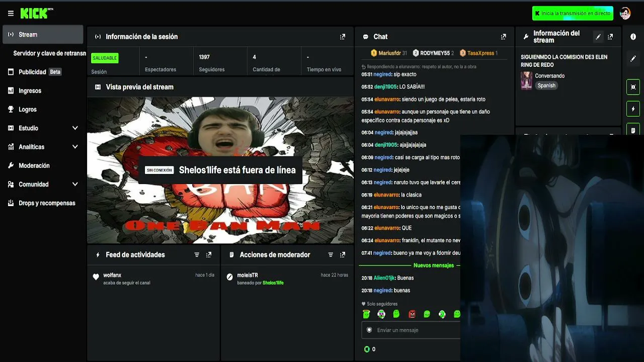Click the stream preview thumbnail
Screen dimensions: 644x362
[x=220, y=170]
